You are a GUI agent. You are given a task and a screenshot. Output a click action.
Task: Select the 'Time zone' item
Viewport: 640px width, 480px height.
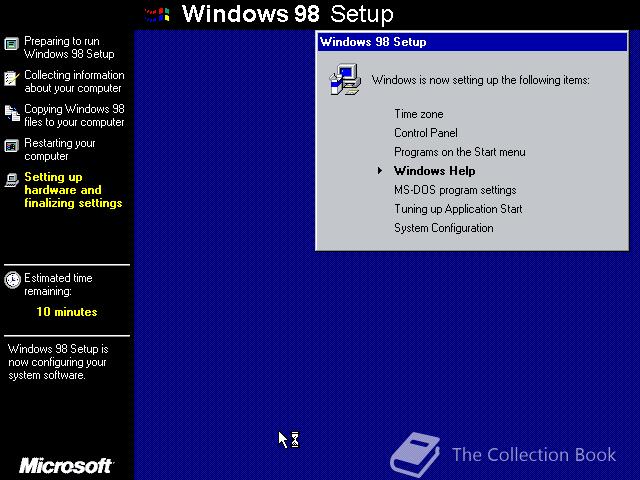[x=418, y=114]
